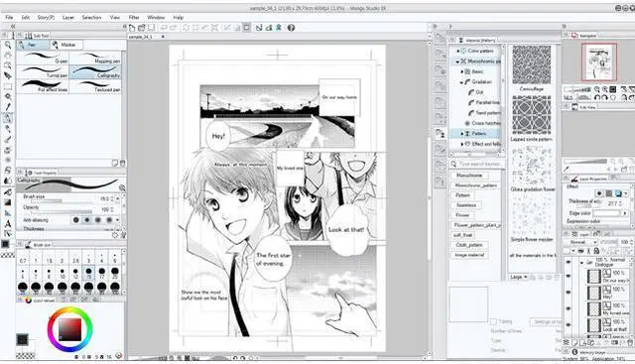This screenshot has height=364, width=635.
Task: Click Border effect icon in Layer Property
Action: pos(599,193)
